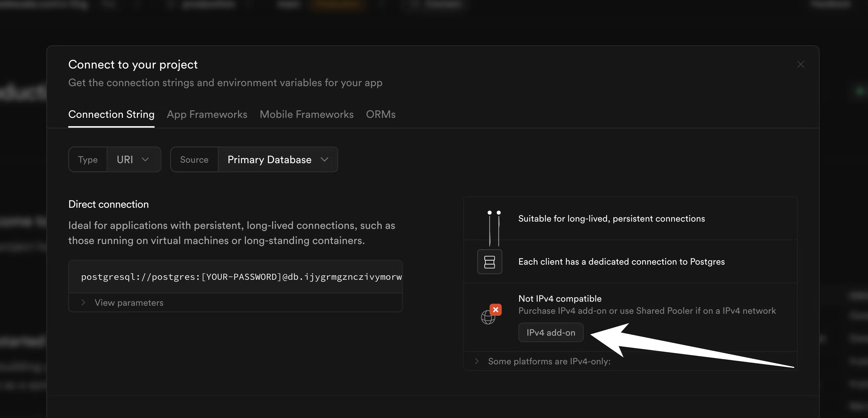The width and height of the screenshot is (868, 418).
Task: Click the arrow in URI selector
Action: [145, 159]
